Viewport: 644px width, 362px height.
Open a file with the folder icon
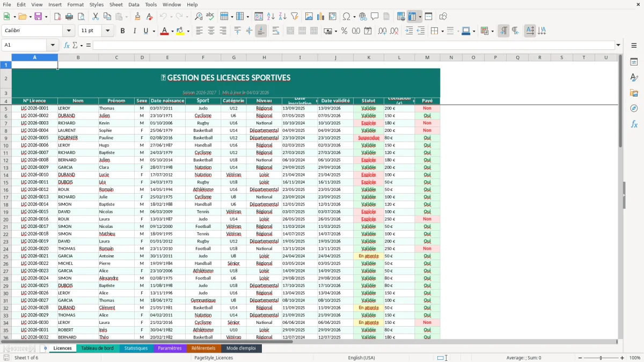click(x=22, y=17)
